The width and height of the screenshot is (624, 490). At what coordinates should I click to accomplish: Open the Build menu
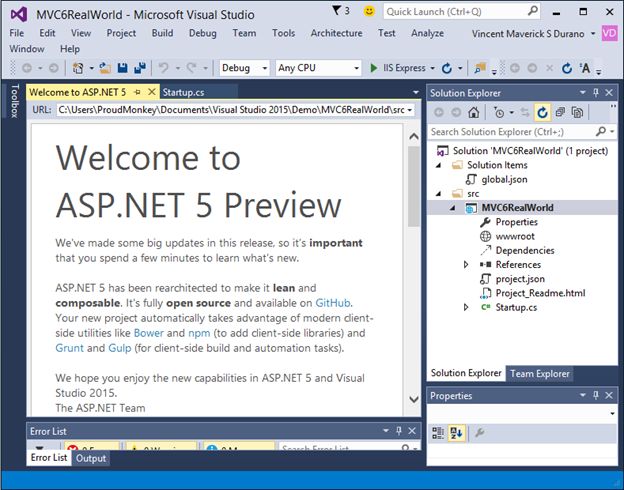point(162,33)
